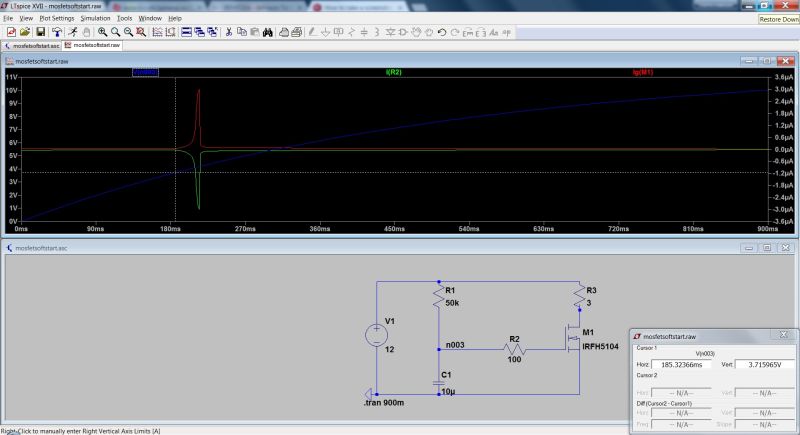Select the diode placement tool
Screen dimensions: 800x435
click(390, 32)
